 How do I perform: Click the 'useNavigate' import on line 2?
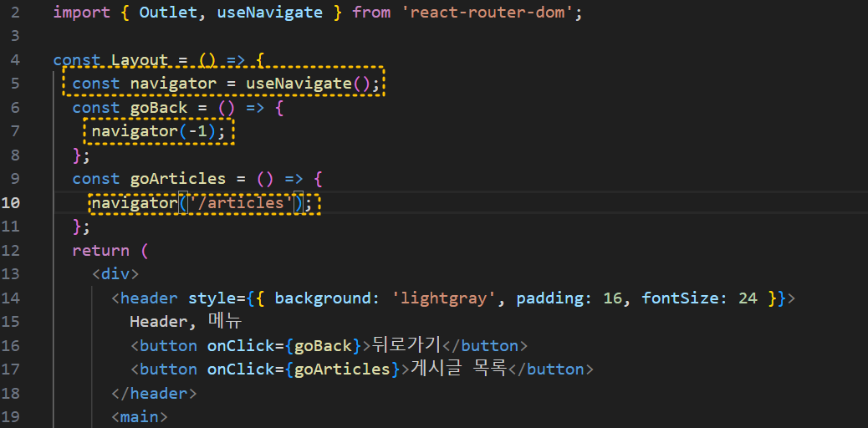269,13
